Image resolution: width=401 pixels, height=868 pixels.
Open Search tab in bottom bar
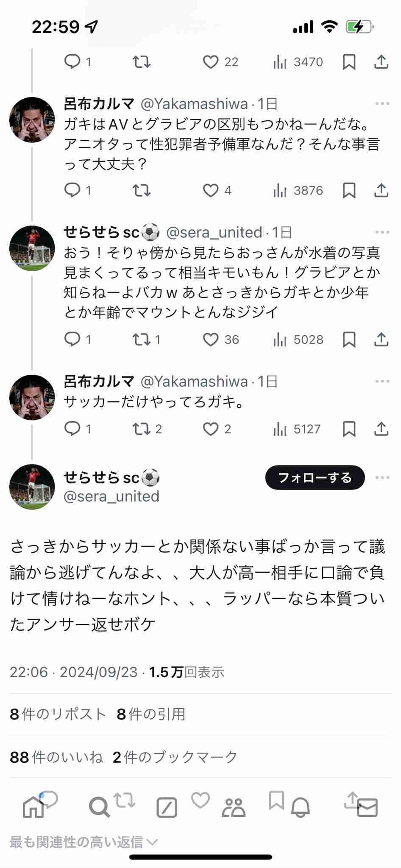click(x=99, y=807)
